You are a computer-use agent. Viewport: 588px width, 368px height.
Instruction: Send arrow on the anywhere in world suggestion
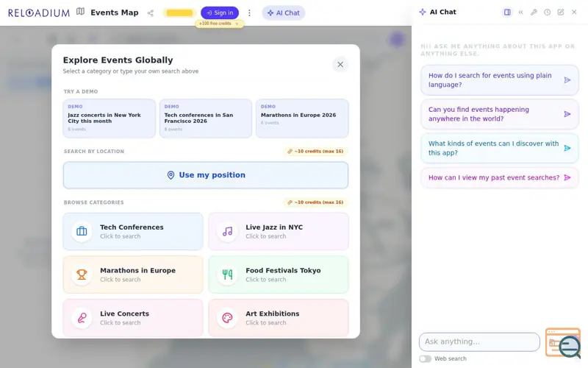click(567, 114)
